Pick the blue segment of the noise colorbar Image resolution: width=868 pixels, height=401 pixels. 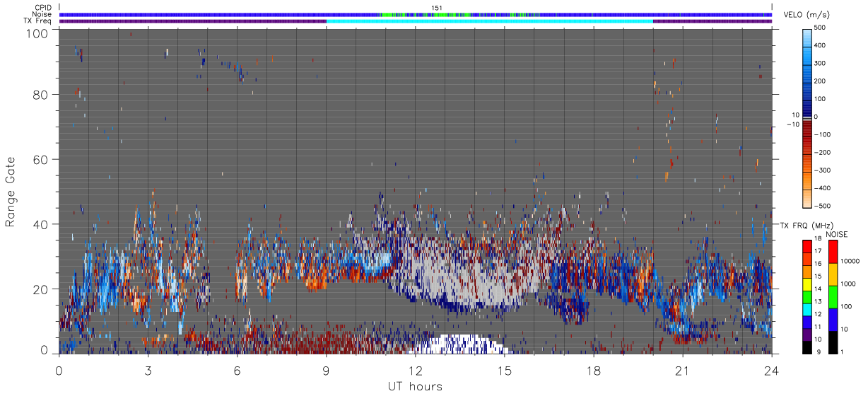[x=833, y=320]
